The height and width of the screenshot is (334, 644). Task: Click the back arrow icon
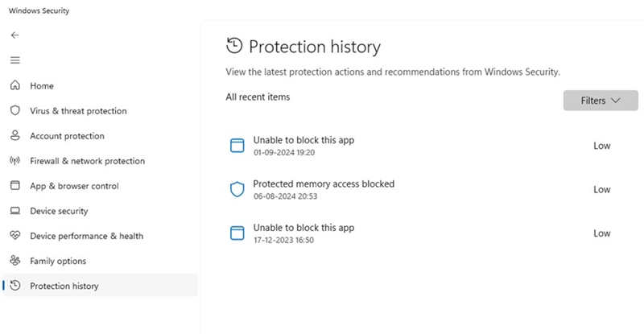coord(14,35)
